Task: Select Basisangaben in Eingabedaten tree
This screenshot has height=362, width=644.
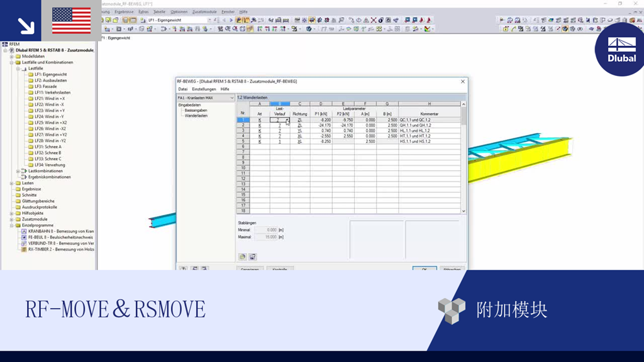Action: (196, 111)
